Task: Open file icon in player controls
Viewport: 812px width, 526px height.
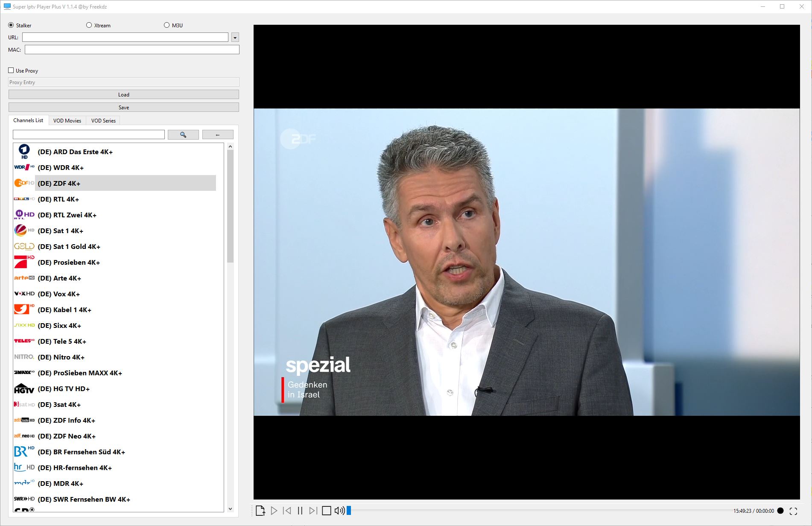Action: (x=260, y=511)
